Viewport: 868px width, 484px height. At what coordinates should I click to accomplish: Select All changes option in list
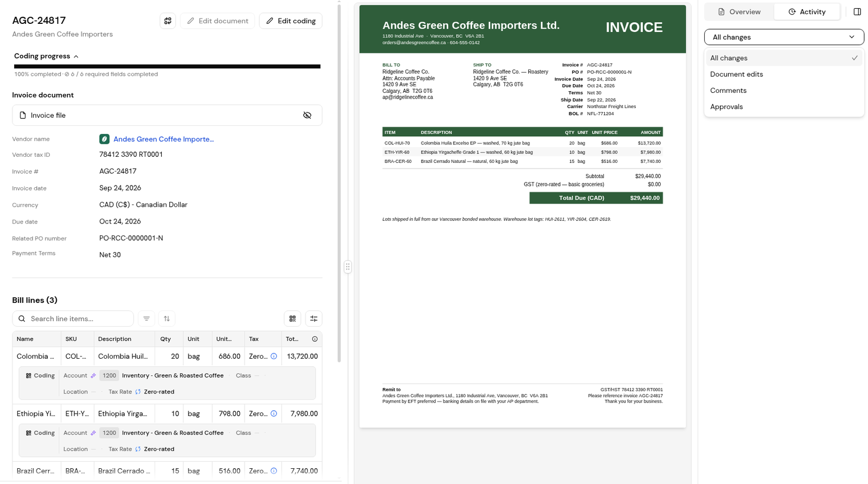(x=784, y=58)
